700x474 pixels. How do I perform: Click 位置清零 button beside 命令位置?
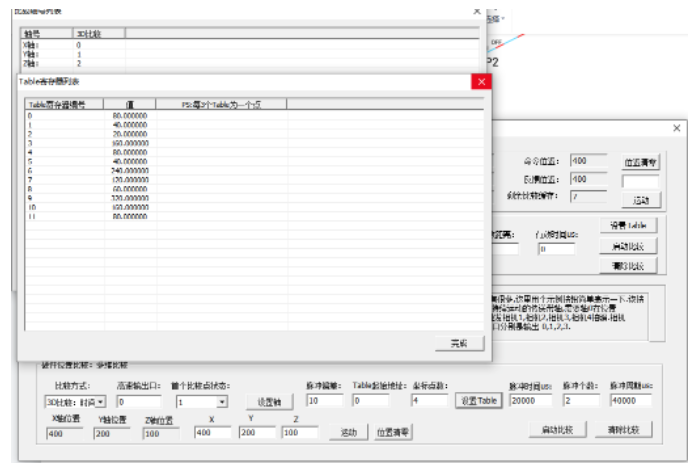pos(641,162)
